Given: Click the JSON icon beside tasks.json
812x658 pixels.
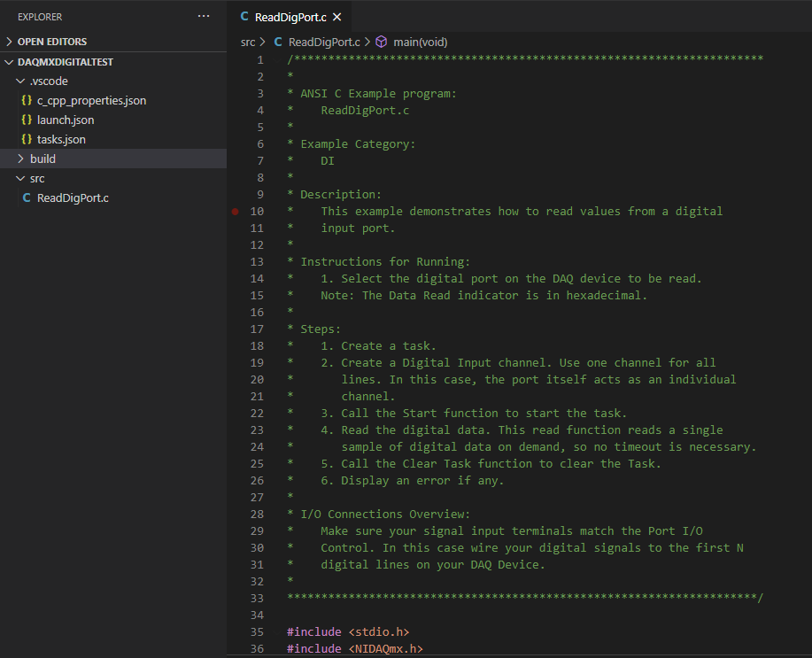Looking at the screenshot, I should (x=27, y=140).
